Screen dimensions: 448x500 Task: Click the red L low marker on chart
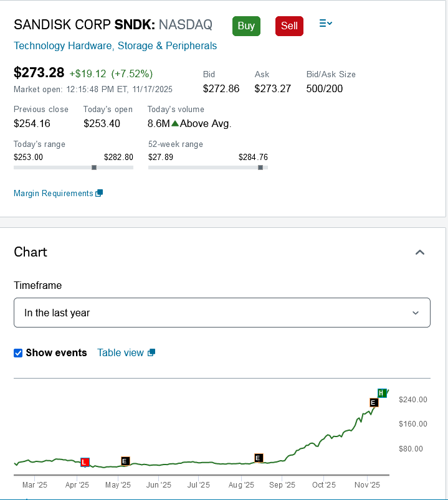point(85,462)
